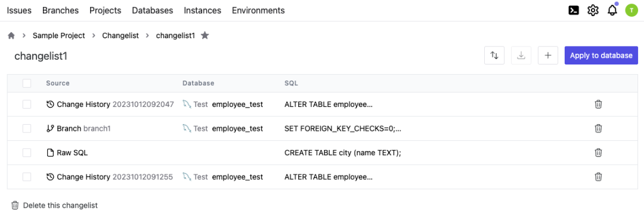
Task: Click Delete this changelist text
Action: (x=60, y=205)
